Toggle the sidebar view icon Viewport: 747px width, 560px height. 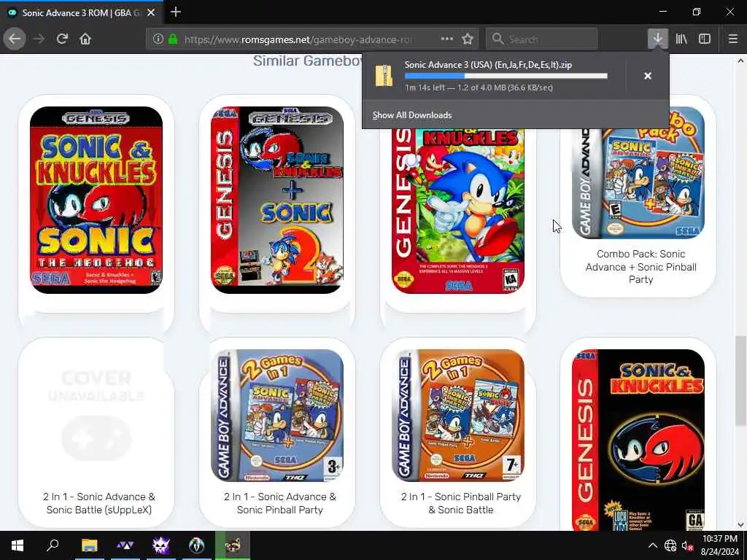coord(705,39)
